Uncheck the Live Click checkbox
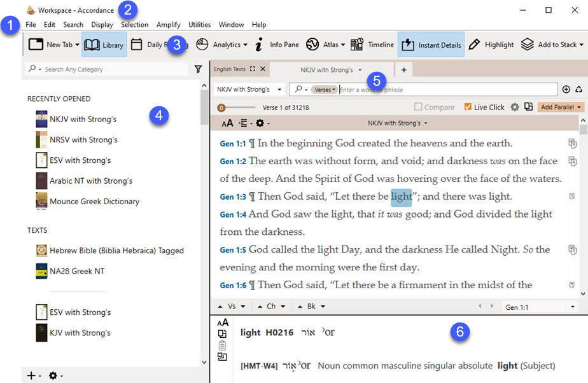Viewport: 588px width, 383px height. click(468, 107)
